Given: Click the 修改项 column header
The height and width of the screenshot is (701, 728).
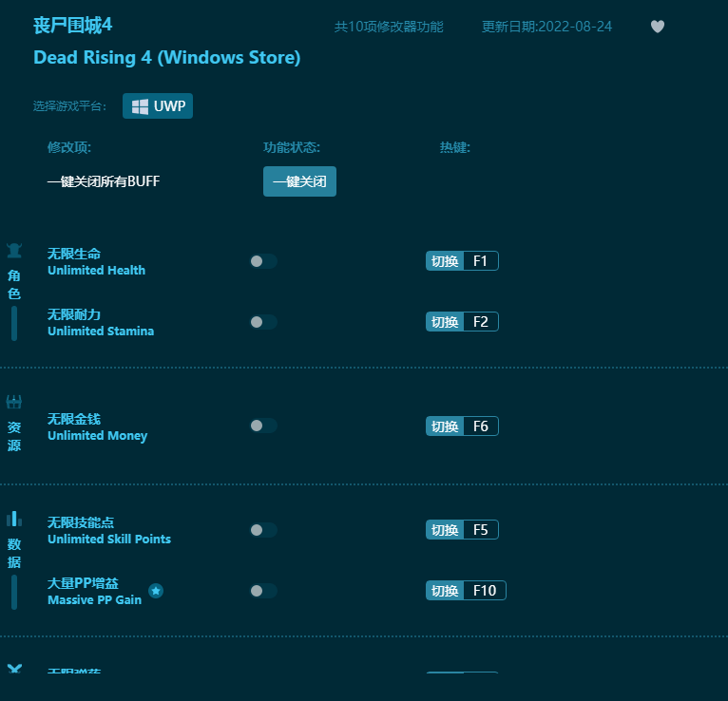Looking at the screenshot, I should tap(69, 147).
